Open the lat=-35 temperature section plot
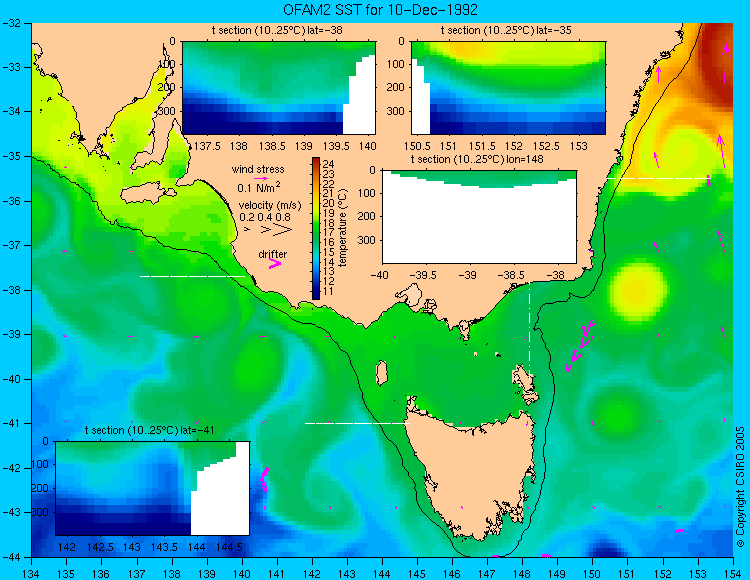This screenshot has height=580, width=750. (x=508, y=88)
